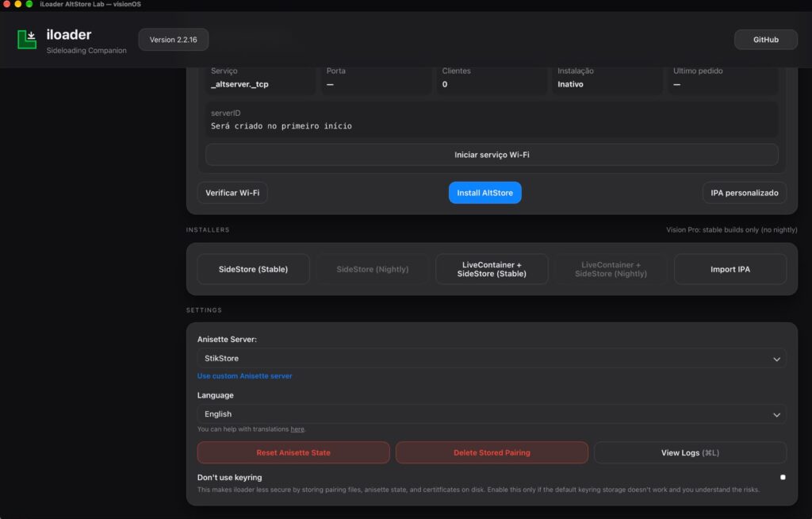Expand the Anisette Server chevron arrow

click(776, 359)
